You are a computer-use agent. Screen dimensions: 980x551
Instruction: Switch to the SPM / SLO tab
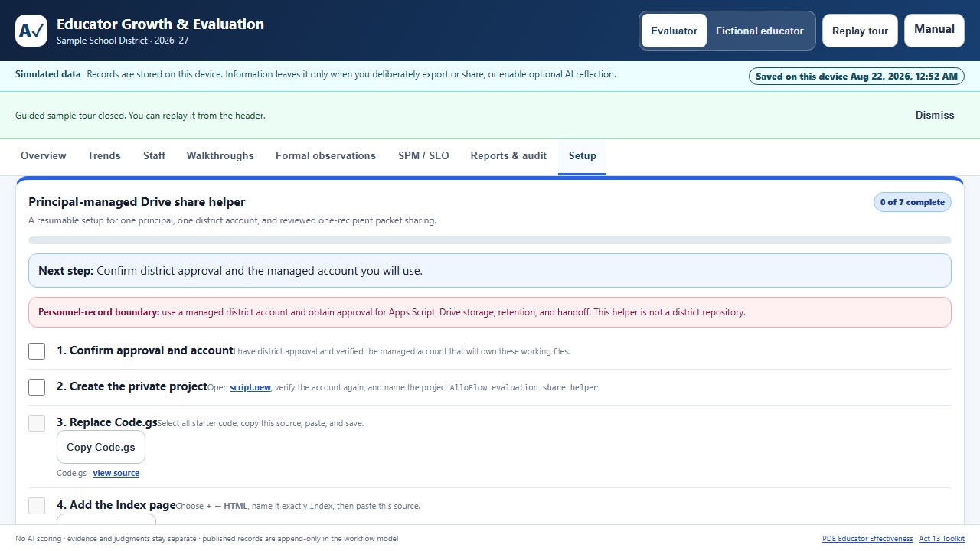[423, 155]
